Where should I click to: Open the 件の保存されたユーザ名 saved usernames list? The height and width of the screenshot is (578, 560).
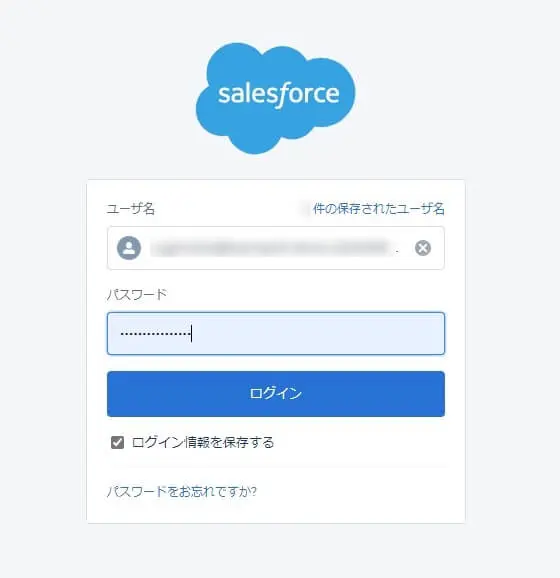[379, 209]
